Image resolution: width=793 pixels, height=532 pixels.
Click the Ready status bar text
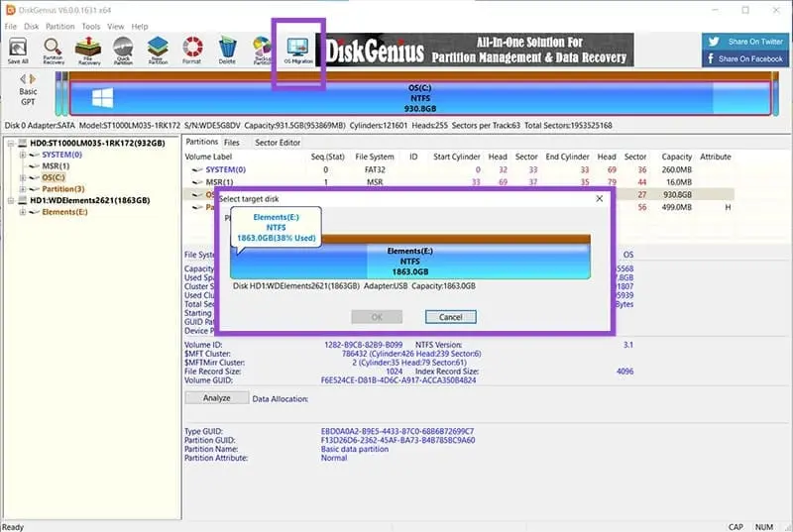pos(13,527)
